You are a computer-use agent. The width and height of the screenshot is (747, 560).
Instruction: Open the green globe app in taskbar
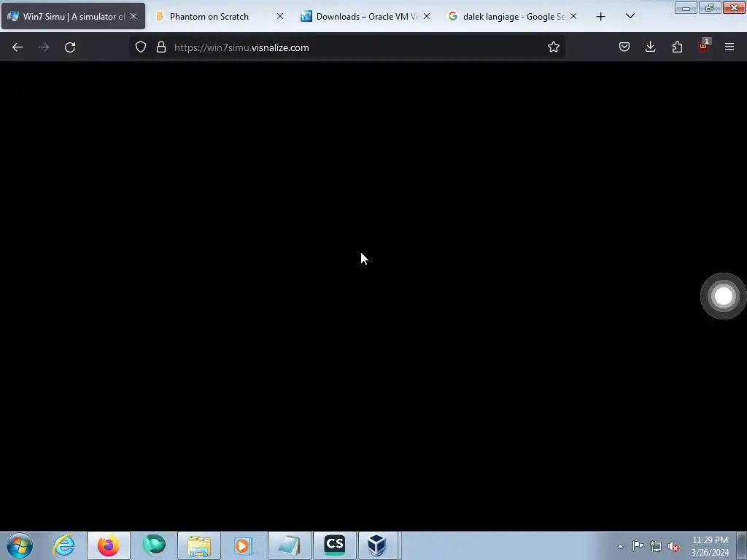coord(153,545)
